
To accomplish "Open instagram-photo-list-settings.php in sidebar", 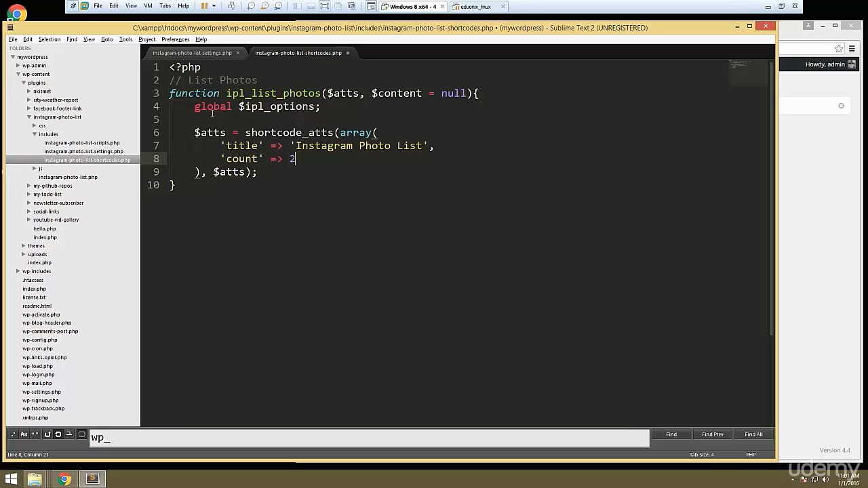I will pos(83,151).
